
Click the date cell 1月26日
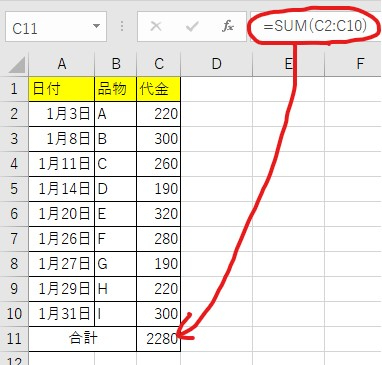click(62, 239)
